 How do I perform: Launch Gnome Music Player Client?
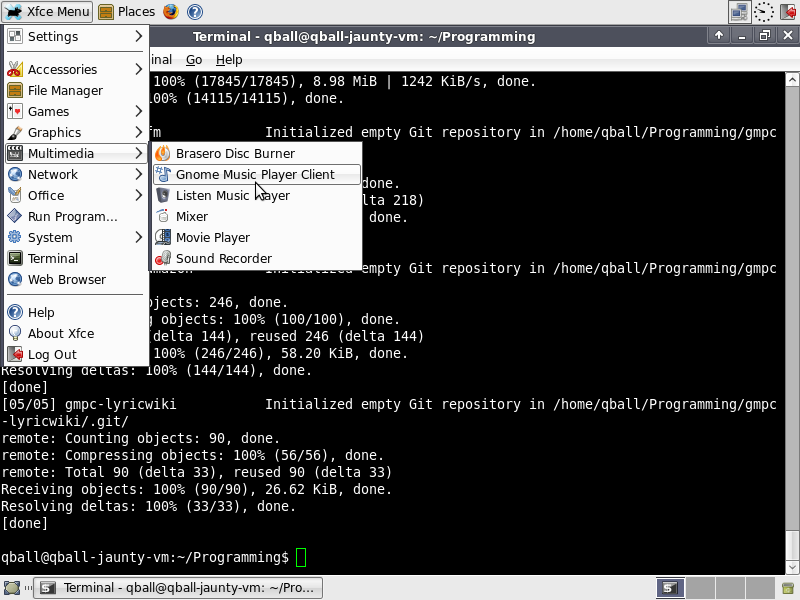257,174
